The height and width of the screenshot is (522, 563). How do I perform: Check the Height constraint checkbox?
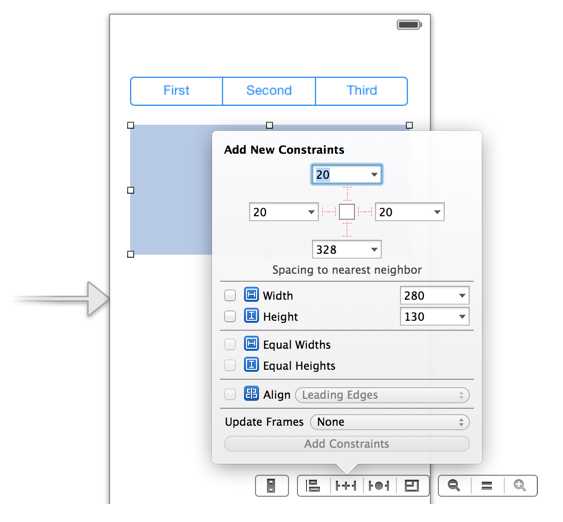coord(230,317)
